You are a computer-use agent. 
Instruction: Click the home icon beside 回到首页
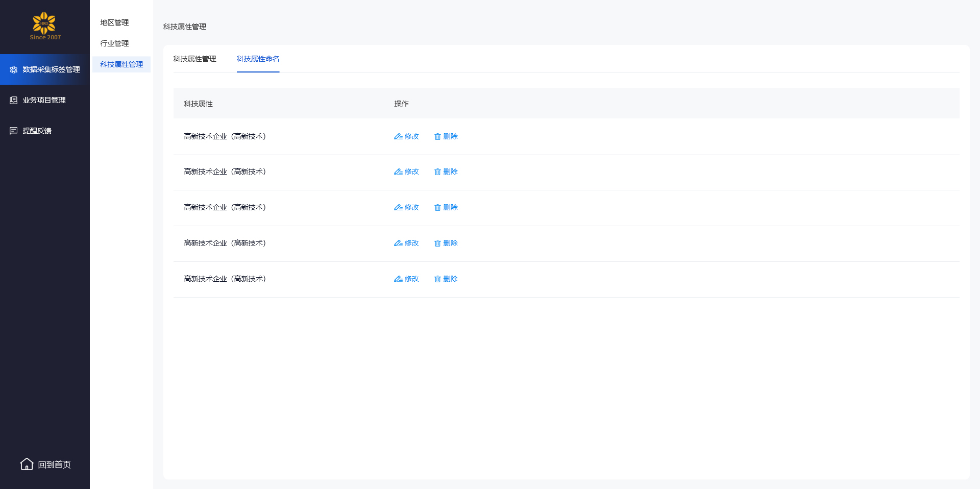coord(27,464)
